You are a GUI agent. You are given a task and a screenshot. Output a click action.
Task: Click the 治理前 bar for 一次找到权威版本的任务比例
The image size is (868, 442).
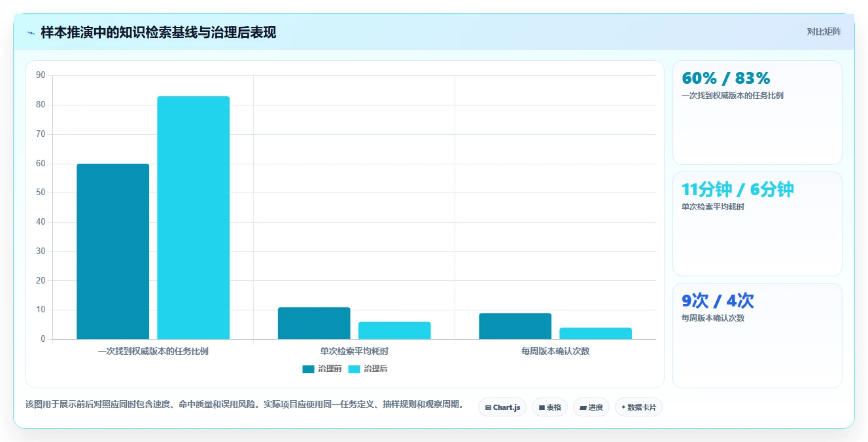[x=113, y=251]
